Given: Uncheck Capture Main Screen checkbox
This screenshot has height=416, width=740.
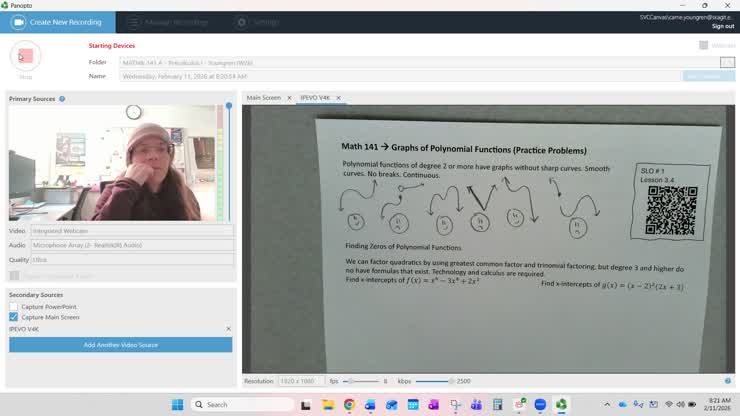Looking at the screenshot, I should click(13, 317).
